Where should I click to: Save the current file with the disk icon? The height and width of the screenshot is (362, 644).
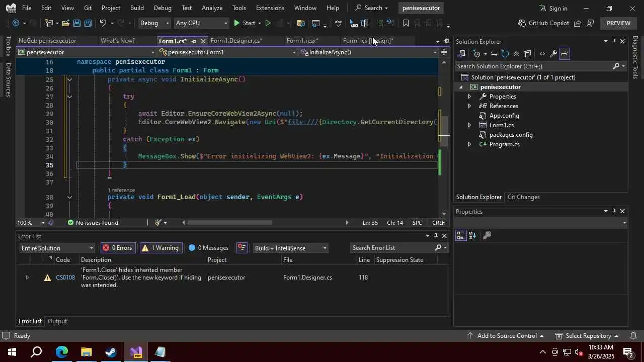pos(76,23)
